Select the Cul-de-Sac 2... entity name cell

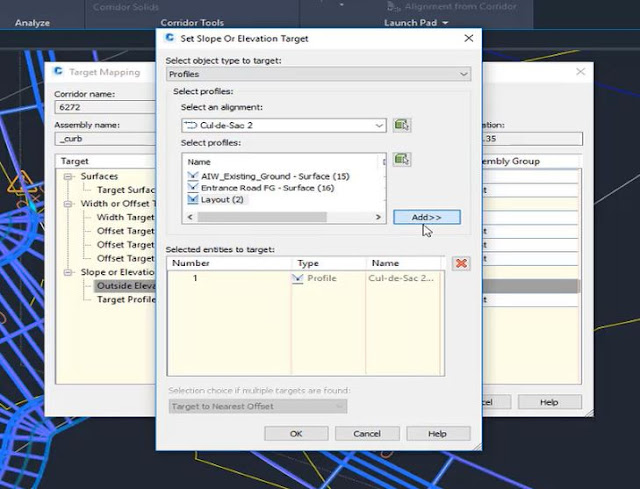[401, 278]
